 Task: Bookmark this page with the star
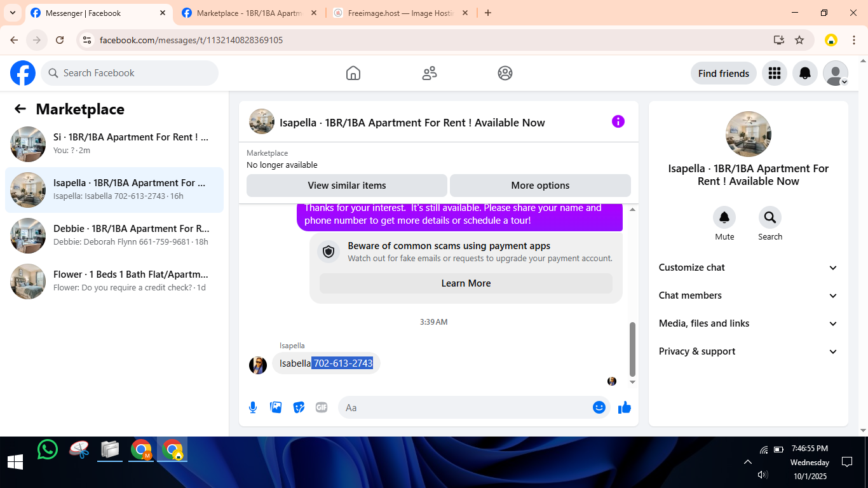point(799,40)
